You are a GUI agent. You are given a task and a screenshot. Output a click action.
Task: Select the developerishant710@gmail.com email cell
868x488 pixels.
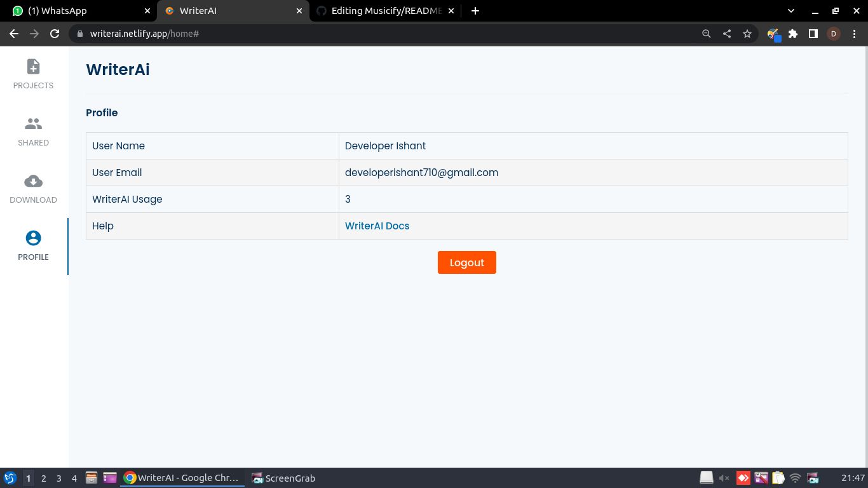pos(593,172)
